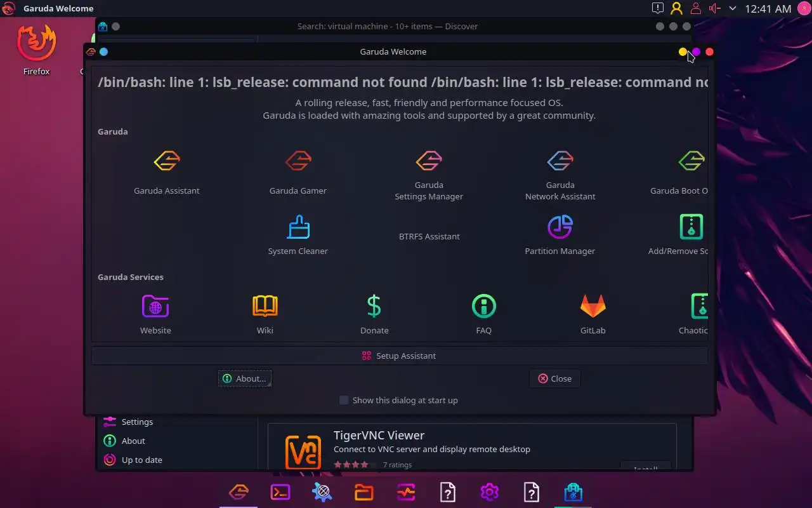Open the Garuda GitLab page

[x=593, y=314]
